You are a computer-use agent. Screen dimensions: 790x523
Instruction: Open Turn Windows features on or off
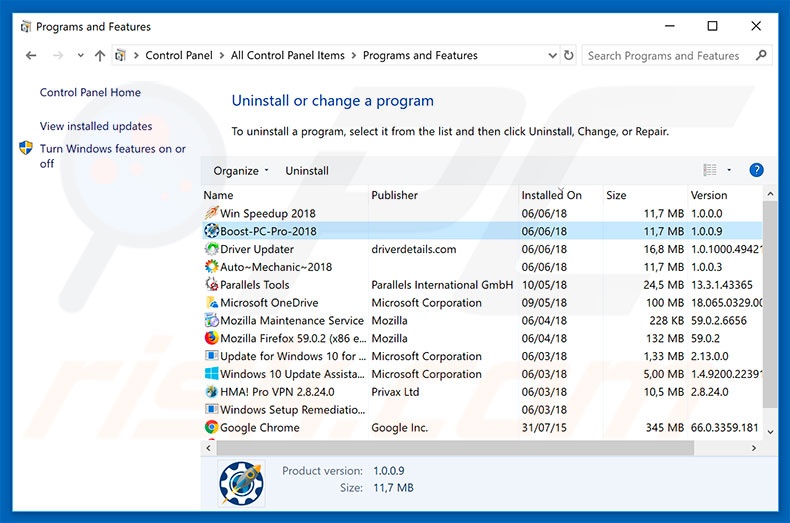pyautogui.click(x=113, y=156)
